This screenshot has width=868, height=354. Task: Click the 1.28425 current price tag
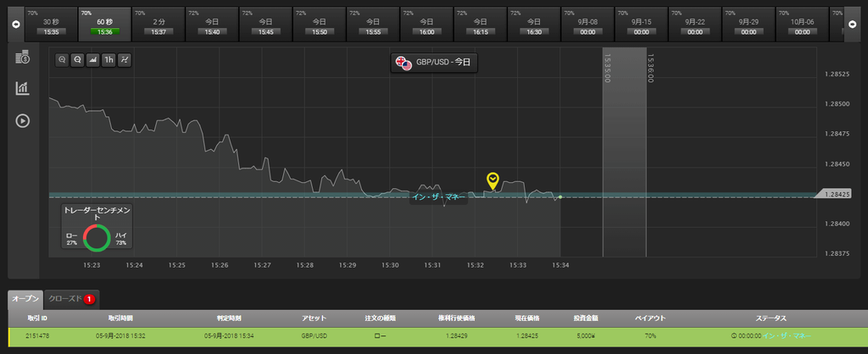835,194
